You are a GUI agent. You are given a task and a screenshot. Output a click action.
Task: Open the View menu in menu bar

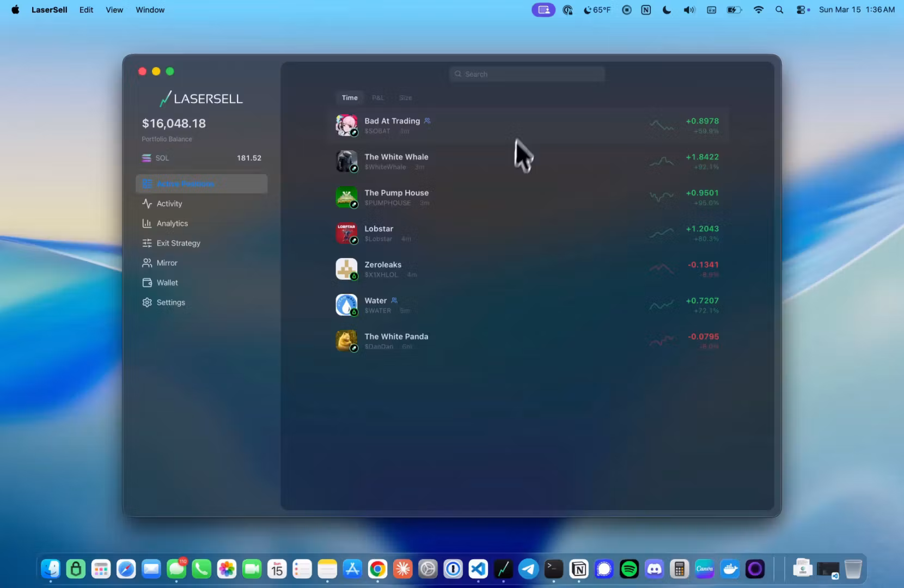click(114, 10)
